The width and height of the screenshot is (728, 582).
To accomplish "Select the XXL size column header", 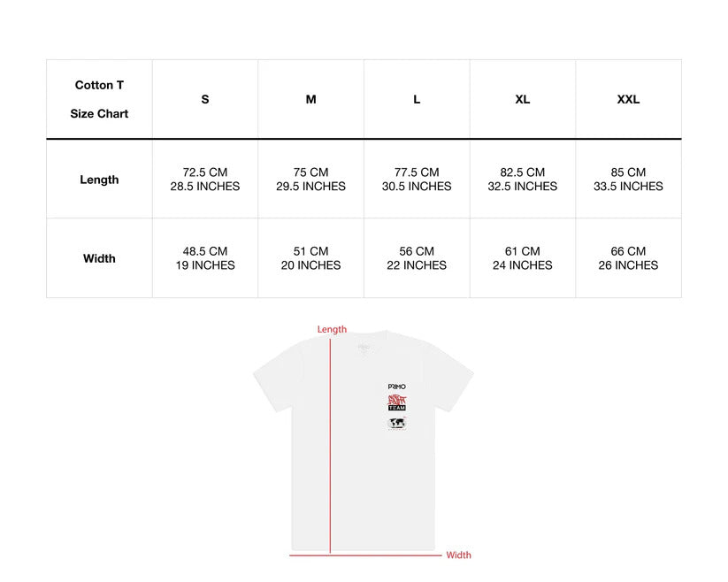I will pos(628,99).
